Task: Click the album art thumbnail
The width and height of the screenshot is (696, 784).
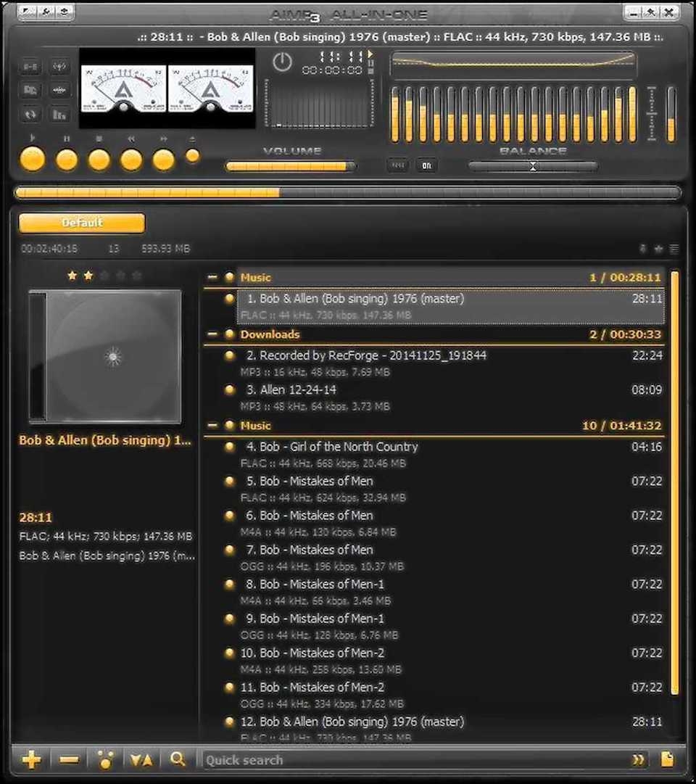Action: (x=106, y=357)
